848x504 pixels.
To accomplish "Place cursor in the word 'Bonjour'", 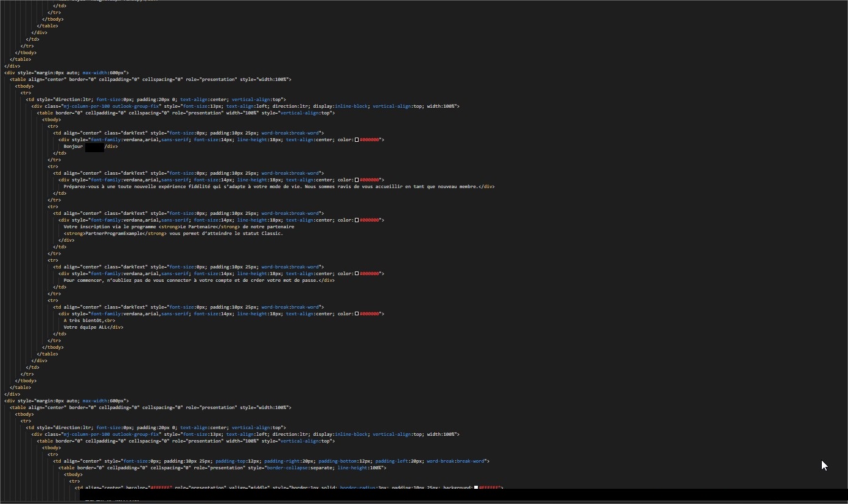I will pos(73,146).
